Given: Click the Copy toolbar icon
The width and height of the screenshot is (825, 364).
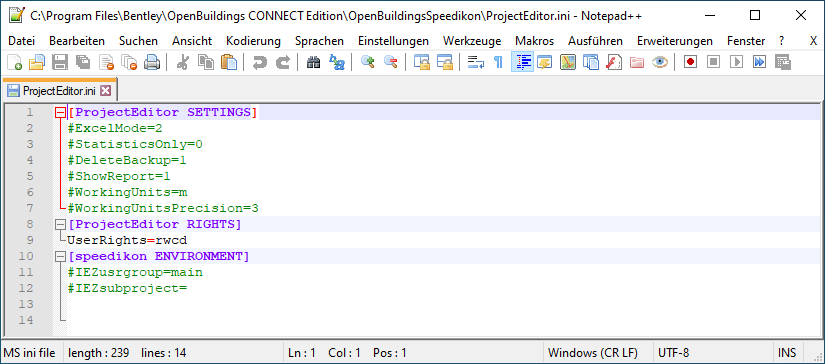Looking at the screenshot, I should [206, 63].
